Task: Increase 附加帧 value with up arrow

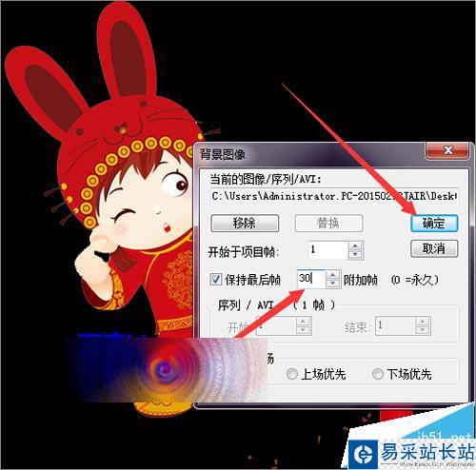Action: tap(333, 275)
